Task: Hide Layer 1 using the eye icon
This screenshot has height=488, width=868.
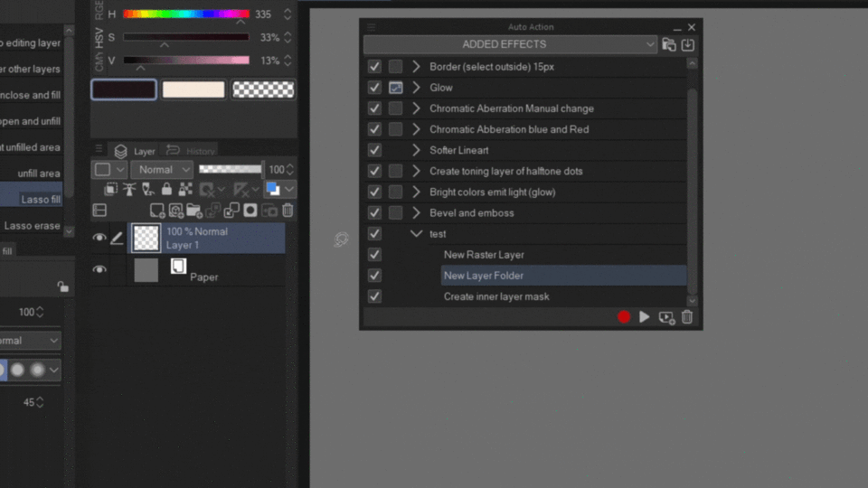Action: click(x=99, y=238)
